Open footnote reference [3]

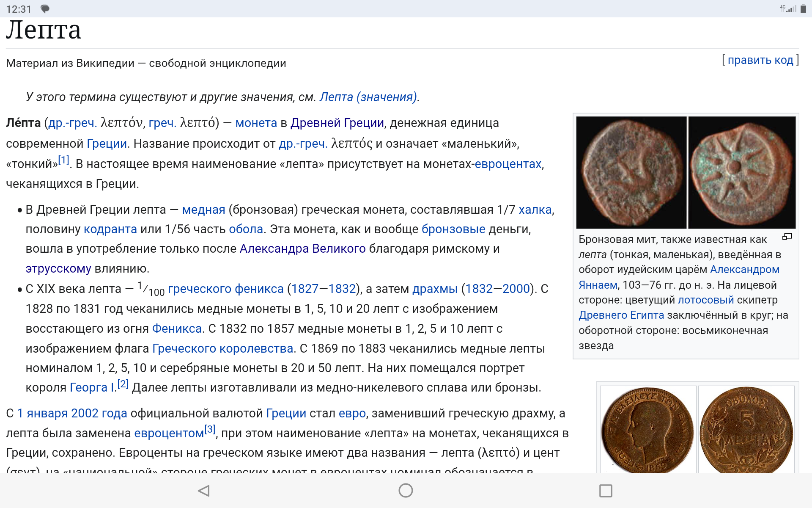pyautogui.click(x=210, y=430)
